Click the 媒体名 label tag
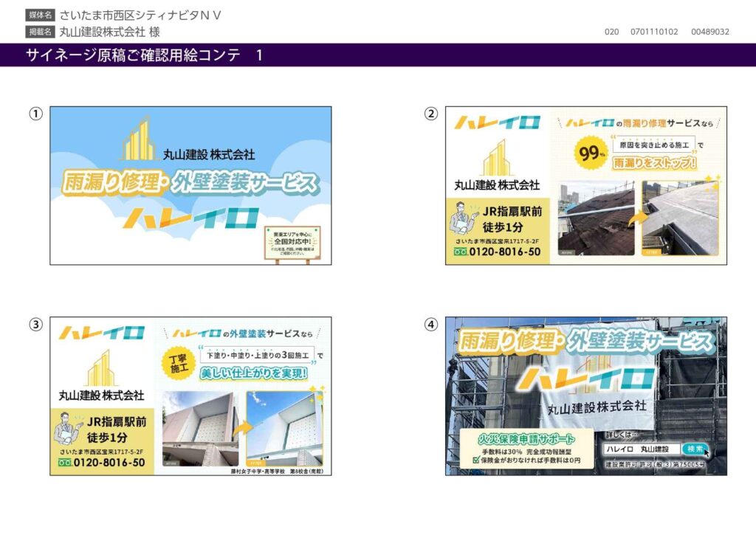Viewport: 756px width, 535px height. pyautogui.click(x=40, y=15)
